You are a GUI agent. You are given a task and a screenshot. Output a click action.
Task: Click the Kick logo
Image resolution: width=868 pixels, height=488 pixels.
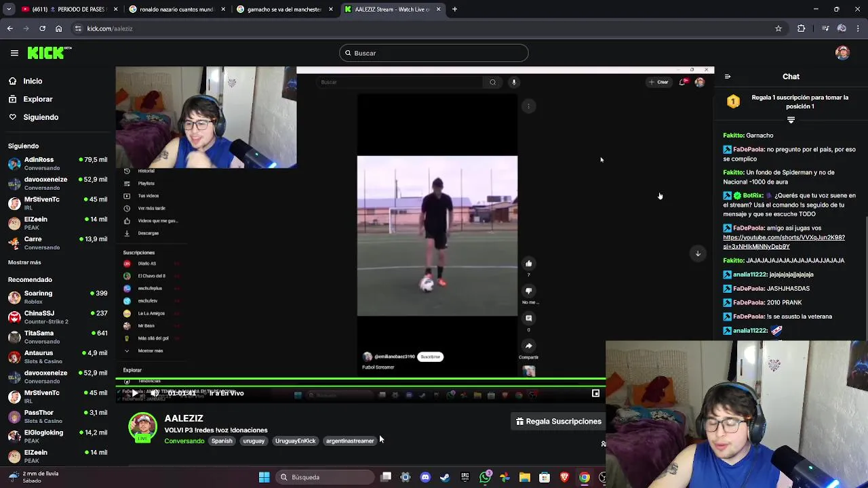(50, 53)
